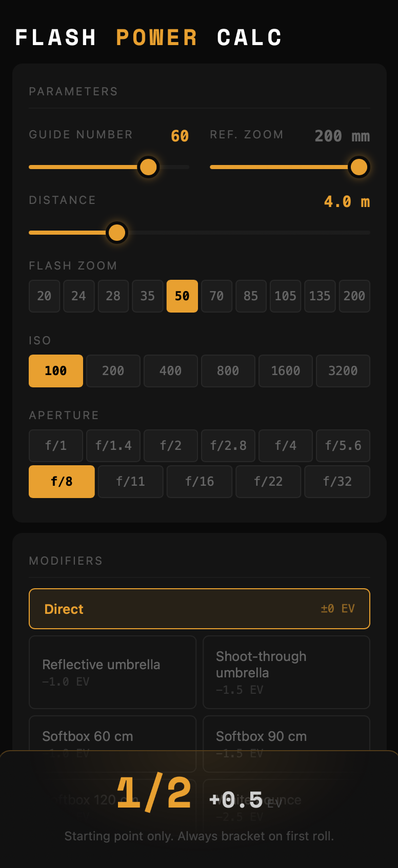The image size is (398, 868).
Task: Select flash zoom 35 chip
Action: point(147,296)
